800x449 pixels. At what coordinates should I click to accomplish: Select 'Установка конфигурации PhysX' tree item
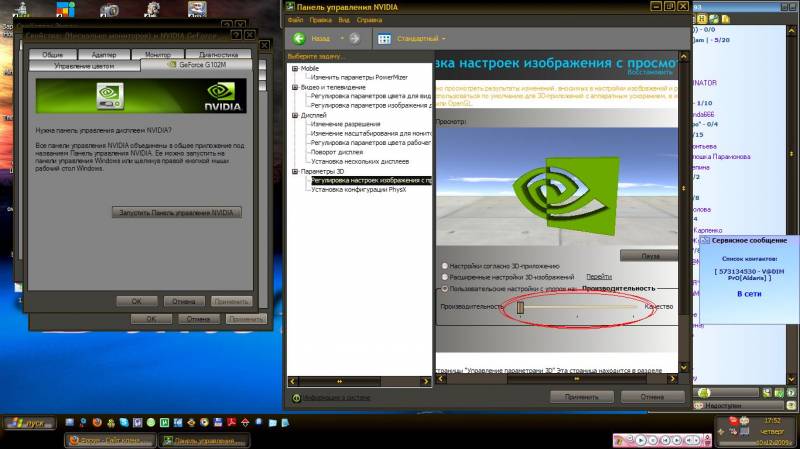359,190
